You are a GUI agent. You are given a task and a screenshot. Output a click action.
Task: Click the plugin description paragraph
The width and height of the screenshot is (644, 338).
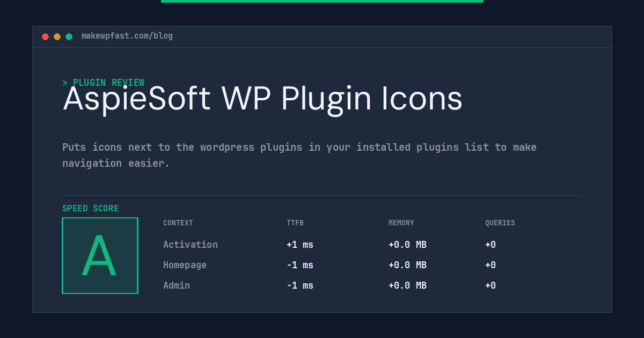299,155
